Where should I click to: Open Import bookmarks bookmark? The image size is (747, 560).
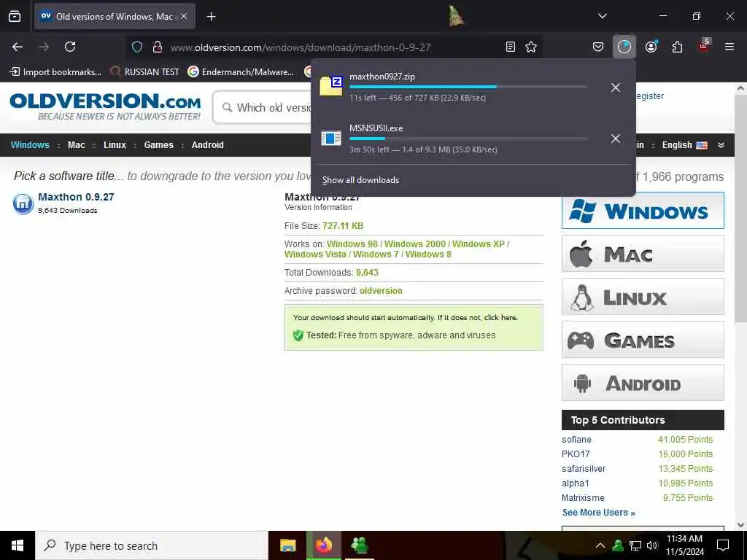pyautogui.click(x=55, y=72)
